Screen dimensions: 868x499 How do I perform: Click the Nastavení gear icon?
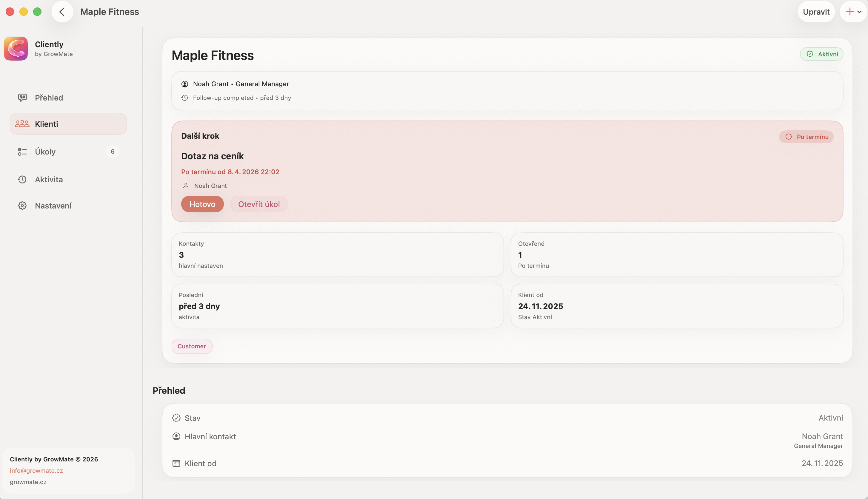[22, 206]
